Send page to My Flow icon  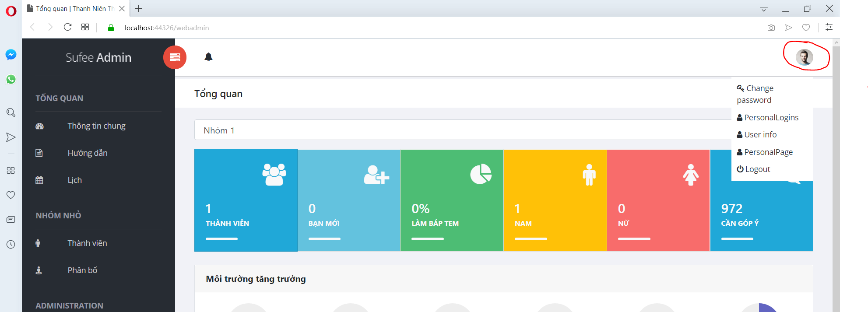[x=789, y=28]
